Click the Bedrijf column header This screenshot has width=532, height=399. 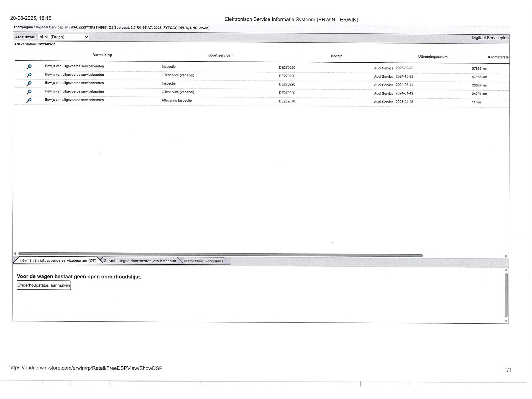tap(336, 56)
